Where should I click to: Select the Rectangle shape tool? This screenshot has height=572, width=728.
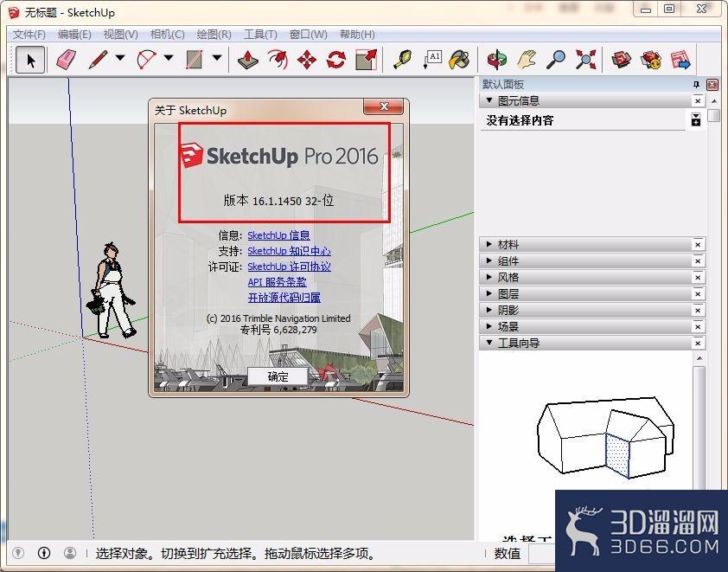195,60
